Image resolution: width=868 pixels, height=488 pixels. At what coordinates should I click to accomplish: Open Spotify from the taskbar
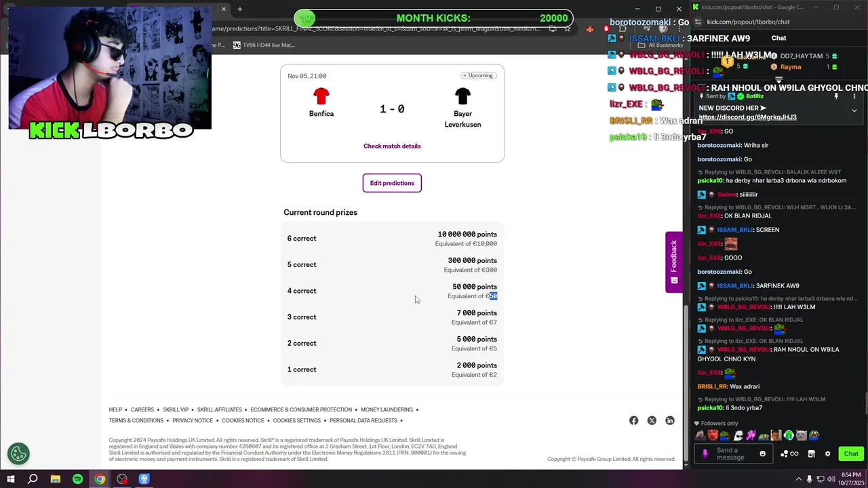click(x=78, y=479)
